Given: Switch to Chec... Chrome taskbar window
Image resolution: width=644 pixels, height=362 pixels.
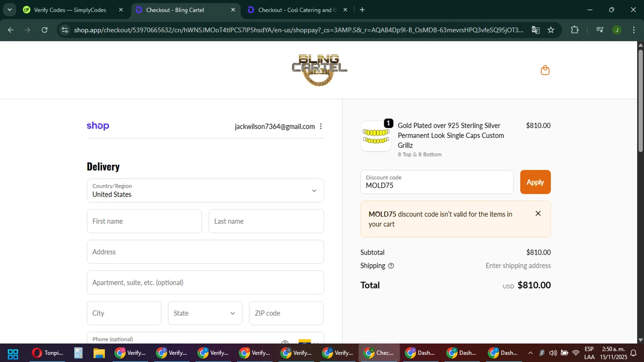Looking at the screenshot, I should pos(379,353).
